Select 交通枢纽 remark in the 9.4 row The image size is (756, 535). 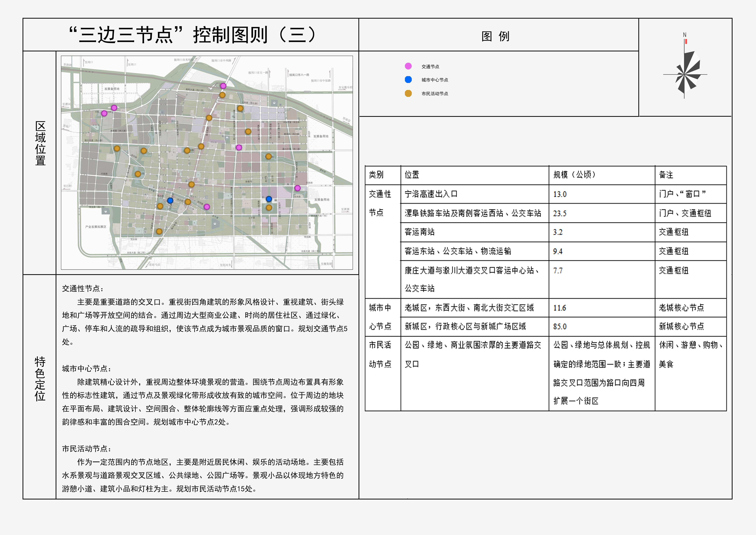pyautogui.click(x=674, y=251)
